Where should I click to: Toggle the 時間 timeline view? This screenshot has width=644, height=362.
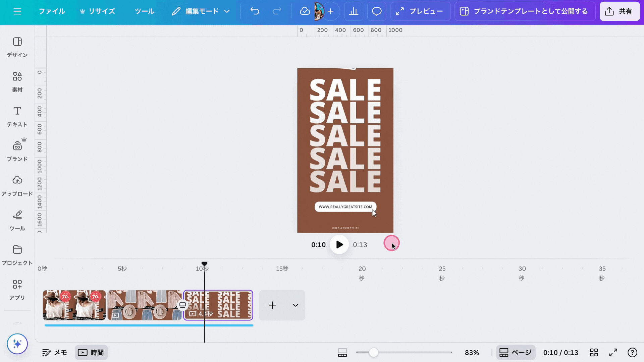(x=91, y=352)
